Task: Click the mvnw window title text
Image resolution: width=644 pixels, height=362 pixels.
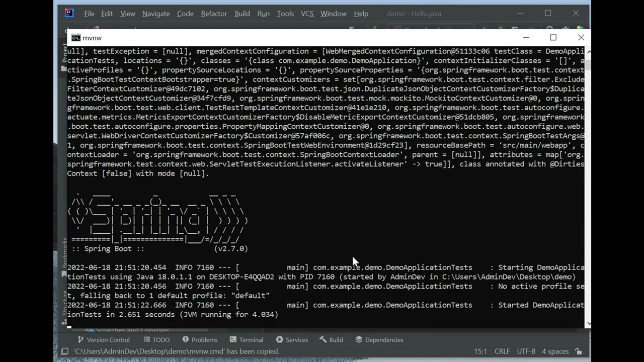Action: (x=92, y=38)
